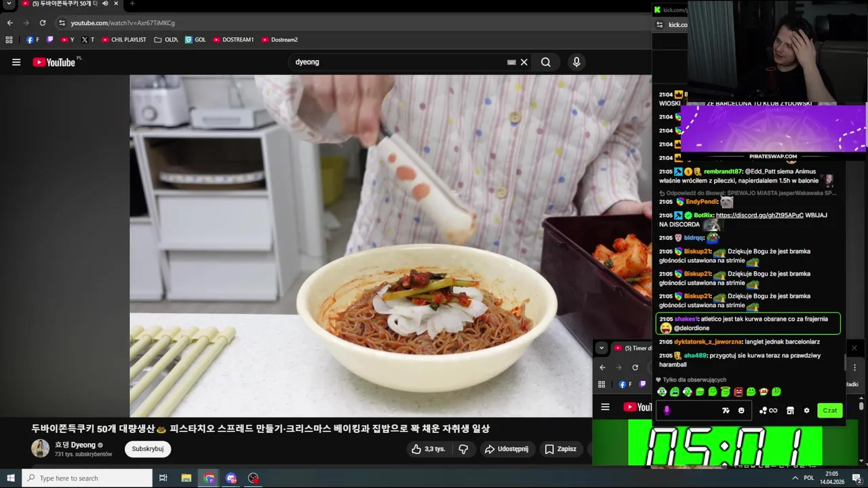The width and height of the screenshot is (868, 488).
Task: Open the X 'T' bookmark
Action: tap(87, 40)
